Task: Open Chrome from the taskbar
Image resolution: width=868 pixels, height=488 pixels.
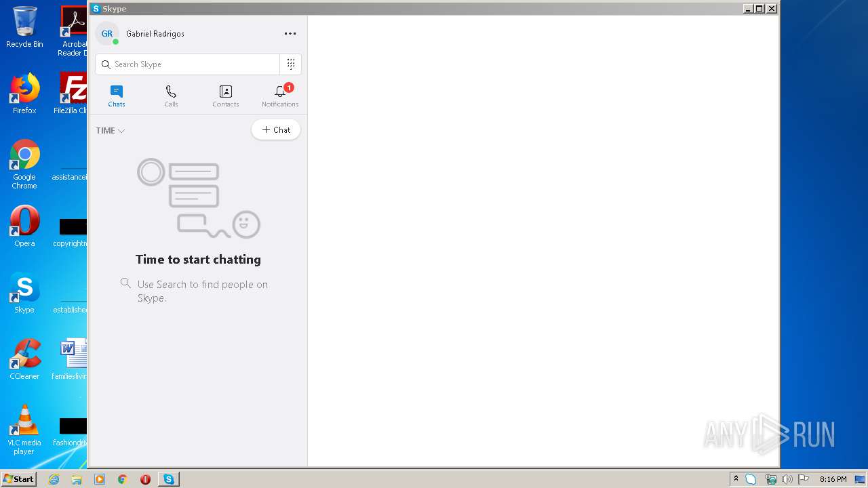Action: (x=123, y=479)
